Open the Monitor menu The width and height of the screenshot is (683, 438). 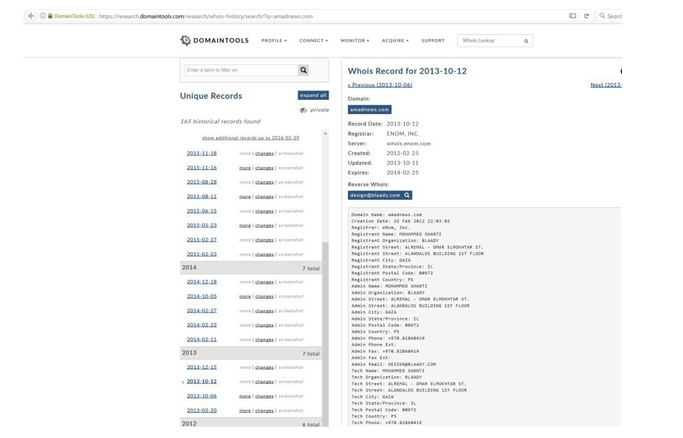coord(355,40)
